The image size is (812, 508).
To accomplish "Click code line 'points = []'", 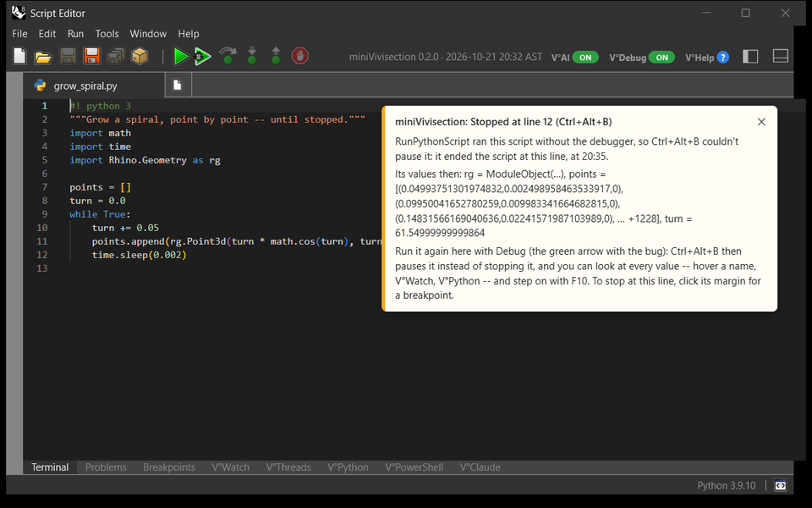I will [101, 187].
